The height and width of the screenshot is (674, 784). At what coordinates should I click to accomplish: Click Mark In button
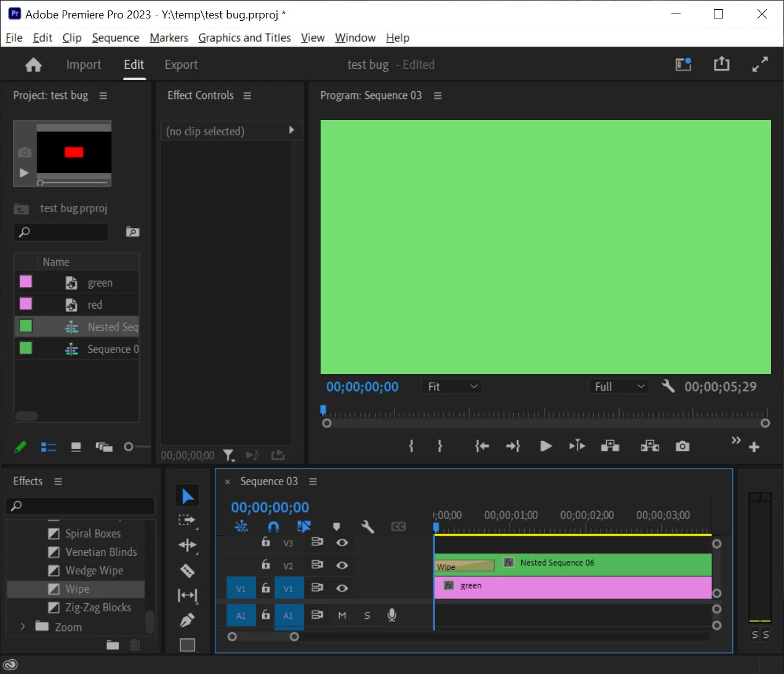[411, 446]
